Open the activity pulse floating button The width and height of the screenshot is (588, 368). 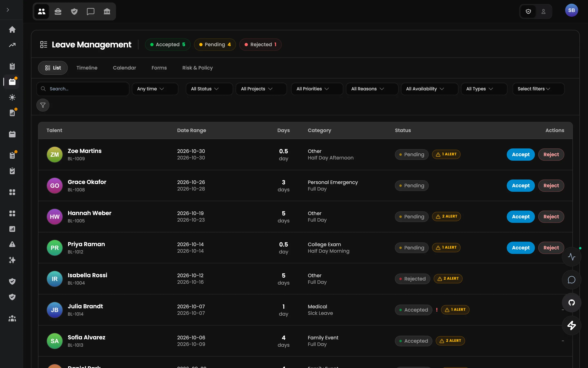(x=571, y=257)
